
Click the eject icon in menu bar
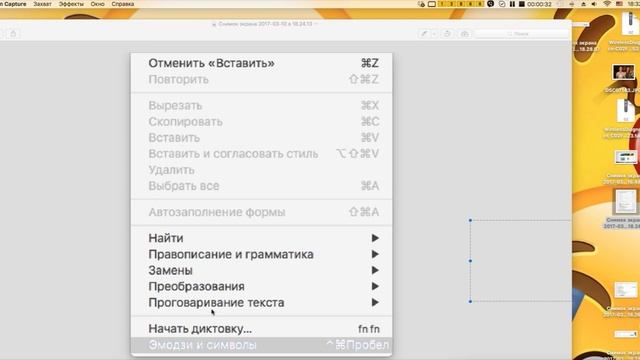click(583, 4)
